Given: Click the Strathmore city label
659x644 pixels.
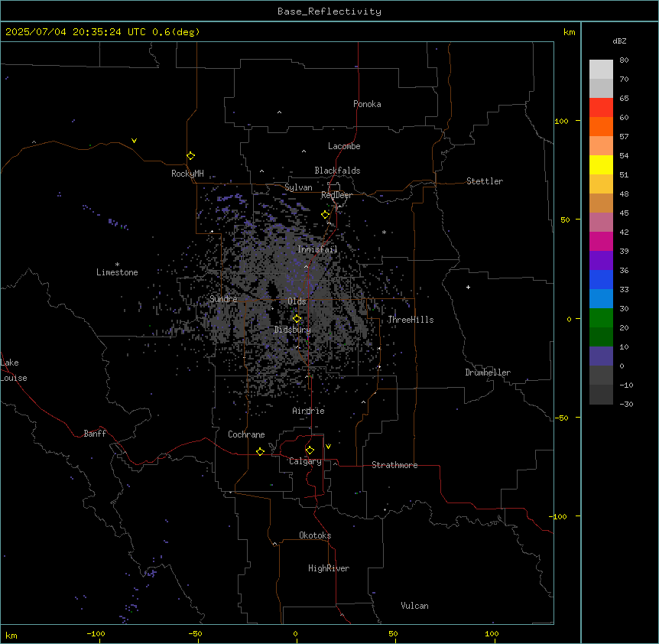Looking at the screenshot, I should [x=394, y=465].
